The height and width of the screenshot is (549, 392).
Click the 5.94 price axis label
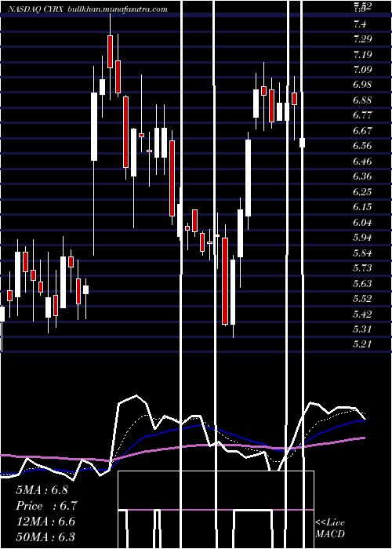362,237
